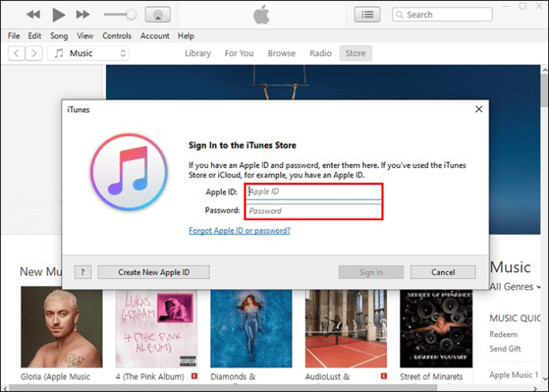Close the iTunes sign-in dialog

[479, 109]
